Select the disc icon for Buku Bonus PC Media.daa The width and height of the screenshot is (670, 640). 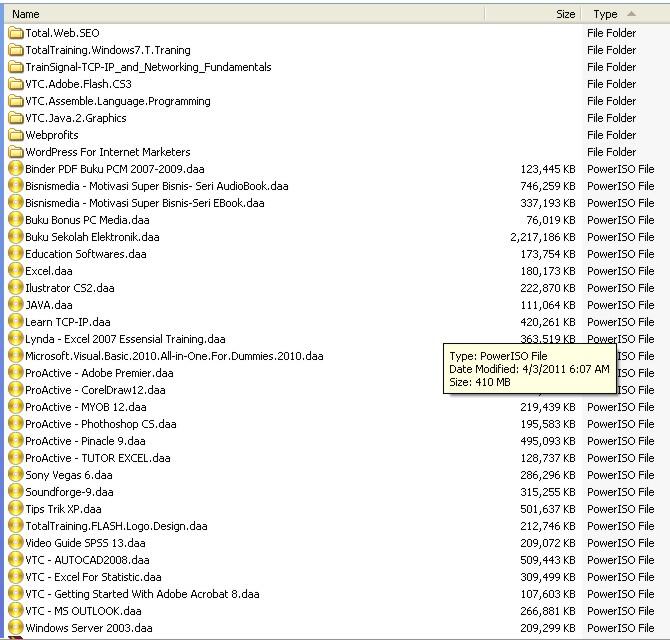16,220
